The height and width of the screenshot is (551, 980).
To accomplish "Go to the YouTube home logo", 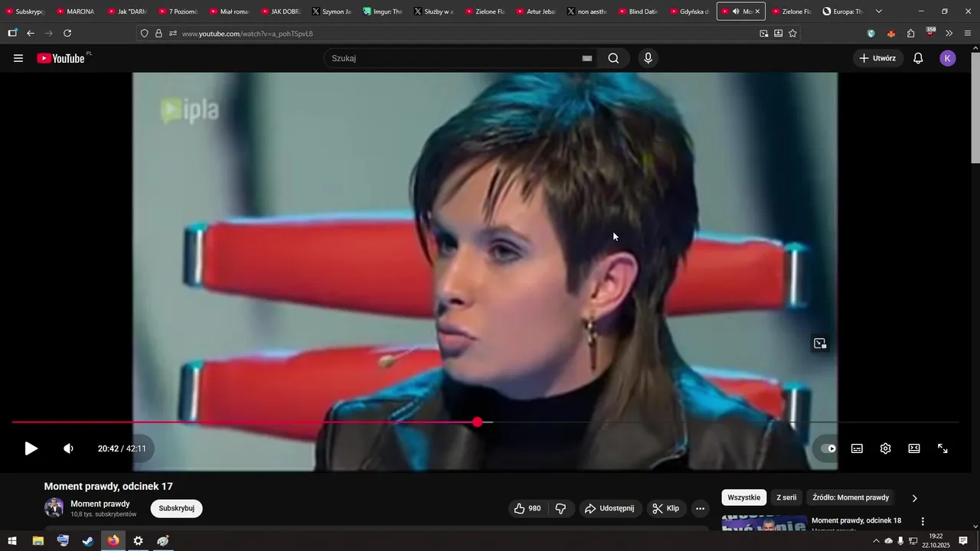I will (60, 58).
